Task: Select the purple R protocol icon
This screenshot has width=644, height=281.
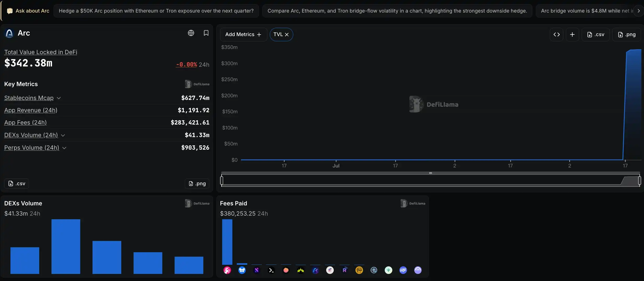Action: (344, 270)
